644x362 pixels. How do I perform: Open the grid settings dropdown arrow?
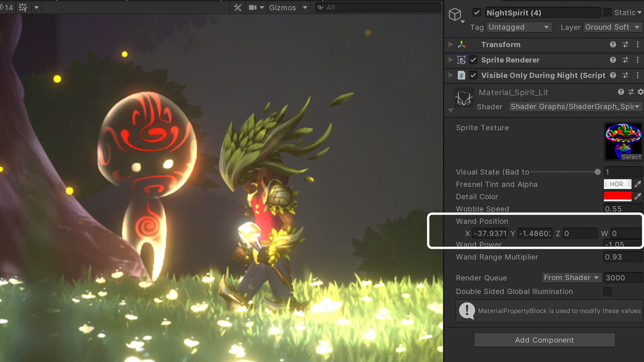click(36, 8)
